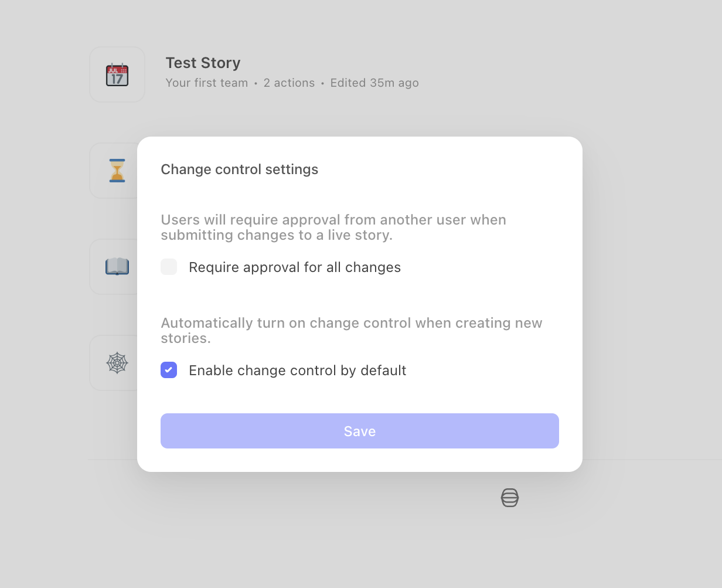Click the 'Enable change control by default' label
Image resolution: width=722 pixels, height=588 pixels.
click(x=298, y=371)
